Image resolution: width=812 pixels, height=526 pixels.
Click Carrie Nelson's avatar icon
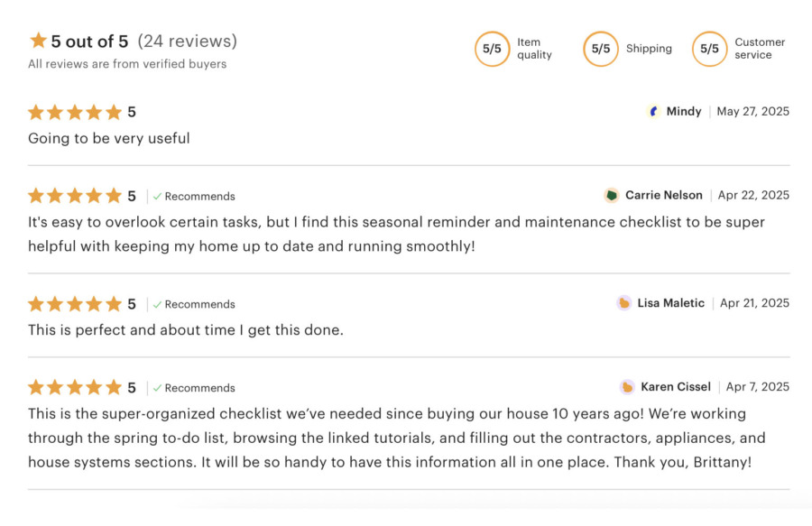point(612,195)
